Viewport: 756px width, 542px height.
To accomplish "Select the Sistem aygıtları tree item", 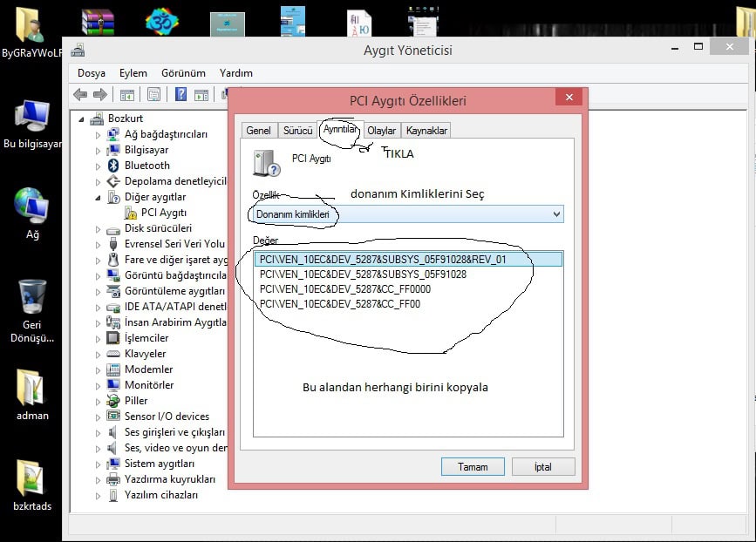I will [x=159, y=464].
